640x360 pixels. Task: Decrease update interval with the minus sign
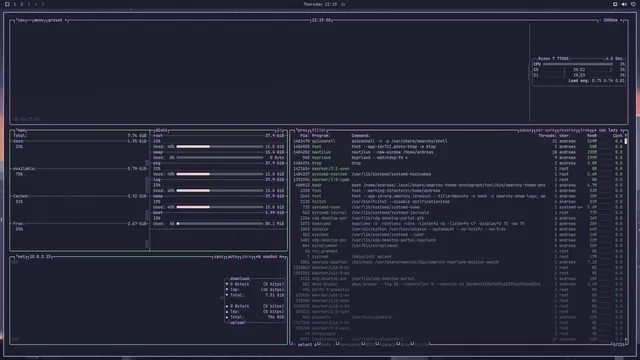(600, 20)
